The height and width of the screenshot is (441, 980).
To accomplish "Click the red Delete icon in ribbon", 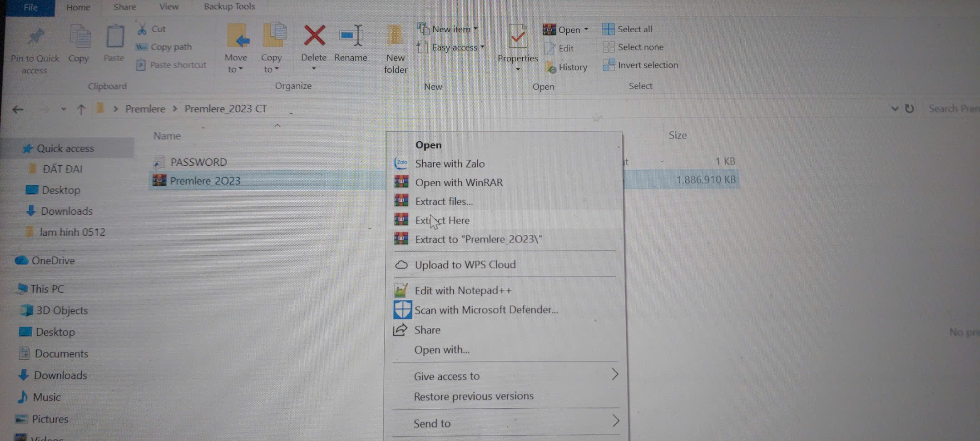I will [314, 36].
